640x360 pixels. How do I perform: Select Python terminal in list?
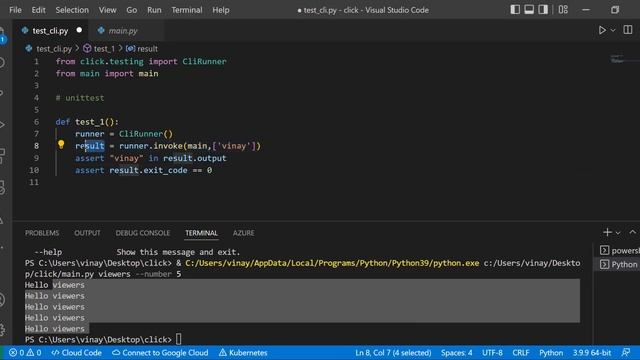coord(619,264)
